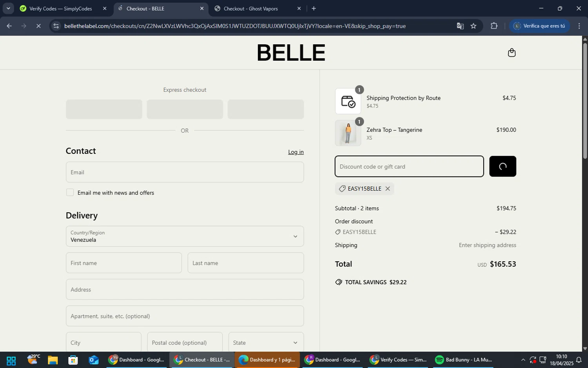Click the Zehra Top Tangerine product thumbnail
This screenshot has height=368, width=588.
[348, 133]
